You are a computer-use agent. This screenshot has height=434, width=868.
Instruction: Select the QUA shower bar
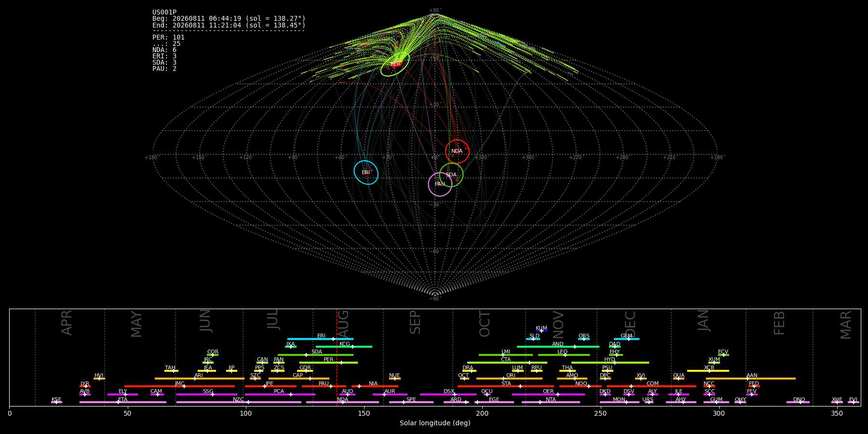[x=678, y=379]
